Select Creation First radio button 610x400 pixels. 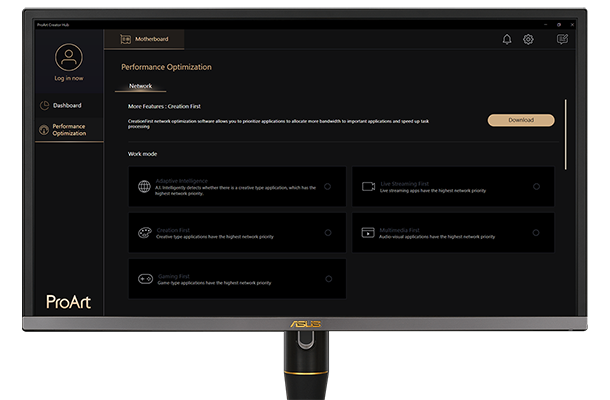328,233
